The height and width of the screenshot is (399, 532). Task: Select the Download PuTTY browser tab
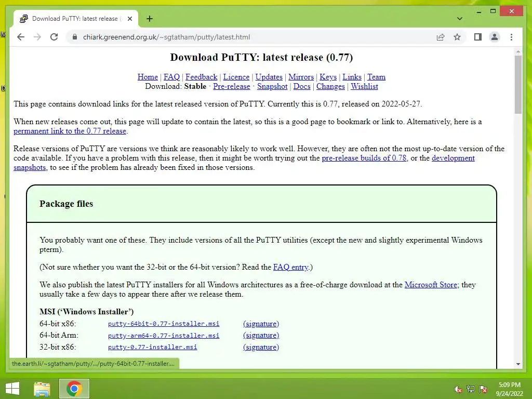(75, 19)
